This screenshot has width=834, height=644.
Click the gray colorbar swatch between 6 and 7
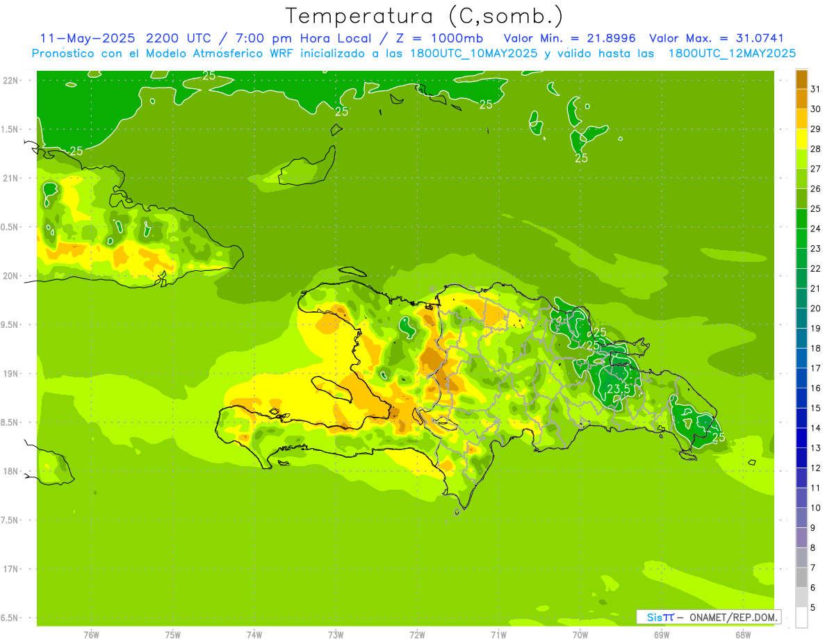(801, 577)
